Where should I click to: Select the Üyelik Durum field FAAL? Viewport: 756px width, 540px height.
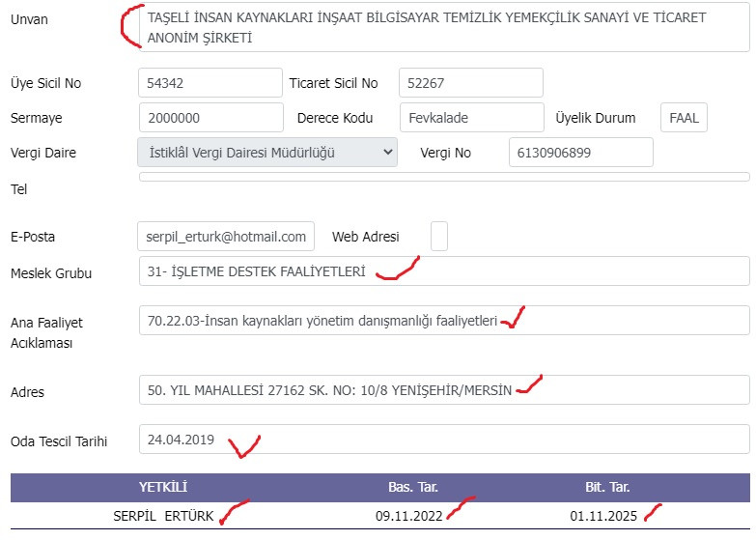click(684, 117)
